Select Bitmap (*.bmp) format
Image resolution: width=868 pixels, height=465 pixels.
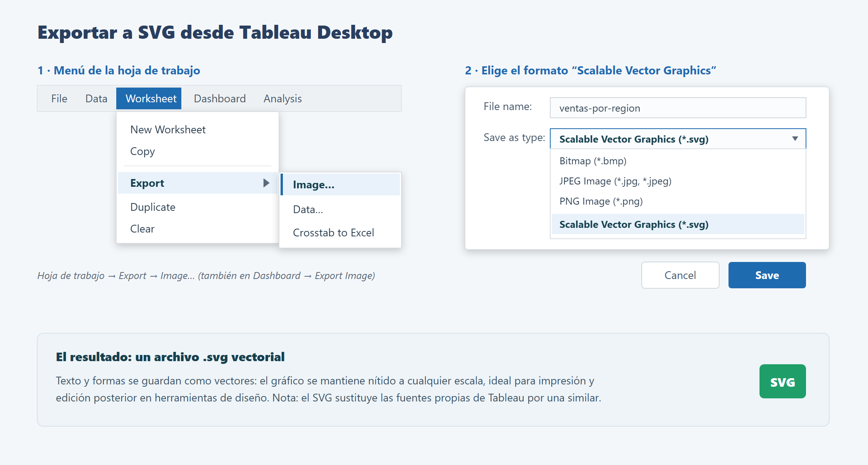tap(678, 161)
